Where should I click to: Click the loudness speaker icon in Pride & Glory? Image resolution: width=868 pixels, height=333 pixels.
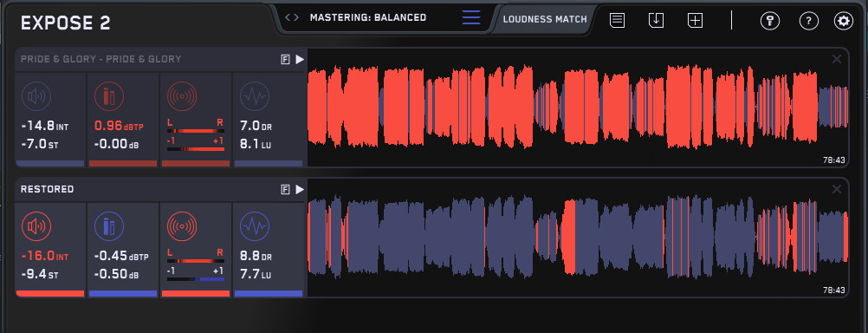click(x=36, y=96)
